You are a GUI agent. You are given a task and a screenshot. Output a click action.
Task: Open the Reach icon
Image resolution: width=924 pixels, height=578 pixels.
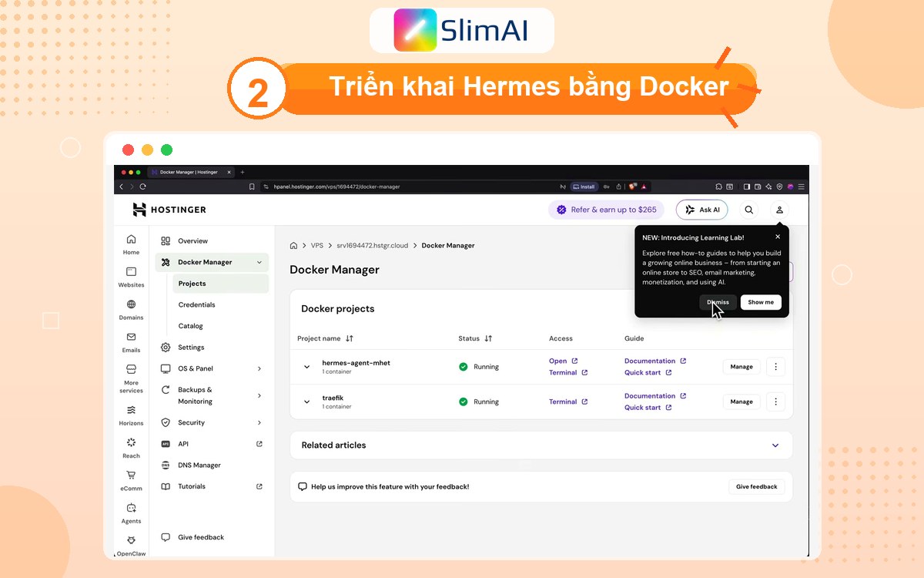coord(131,448)
